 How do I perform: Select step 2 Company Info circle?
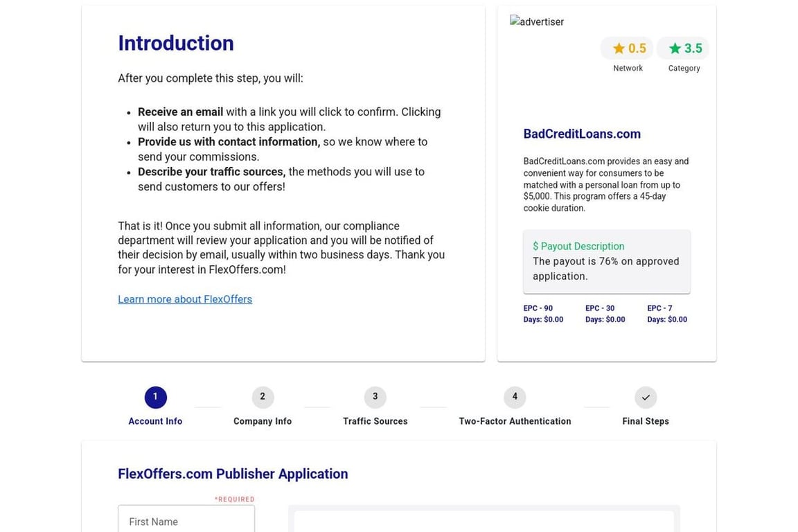pyautogui.click(x=263, y=397)
